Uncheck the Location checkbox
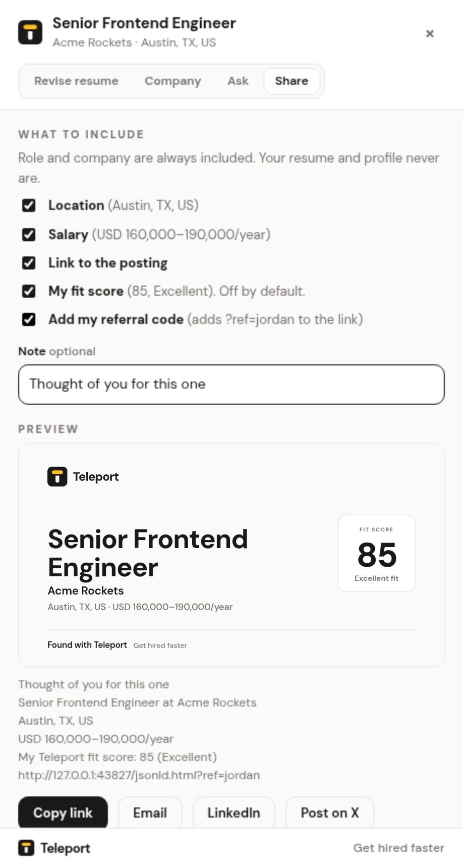The height and width of the screenshot is (868, 463). pos(29,205)
